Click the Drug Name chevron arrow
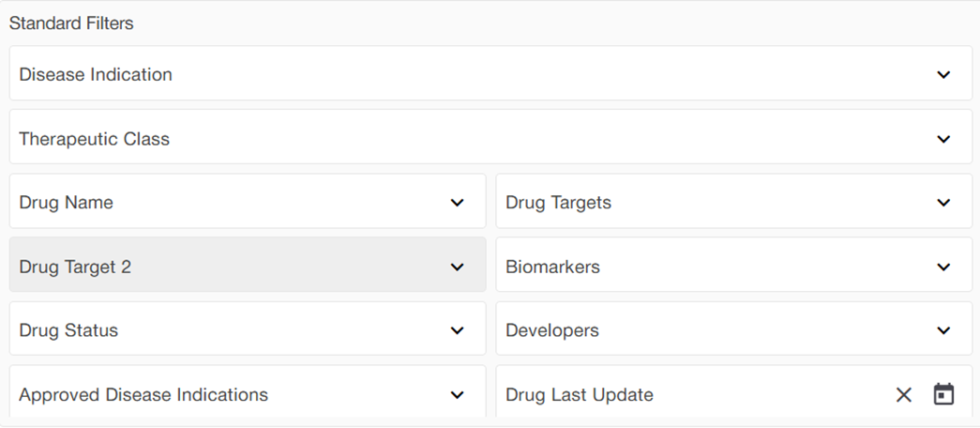Viewport: 980px width, 428px height. point(457,203)
